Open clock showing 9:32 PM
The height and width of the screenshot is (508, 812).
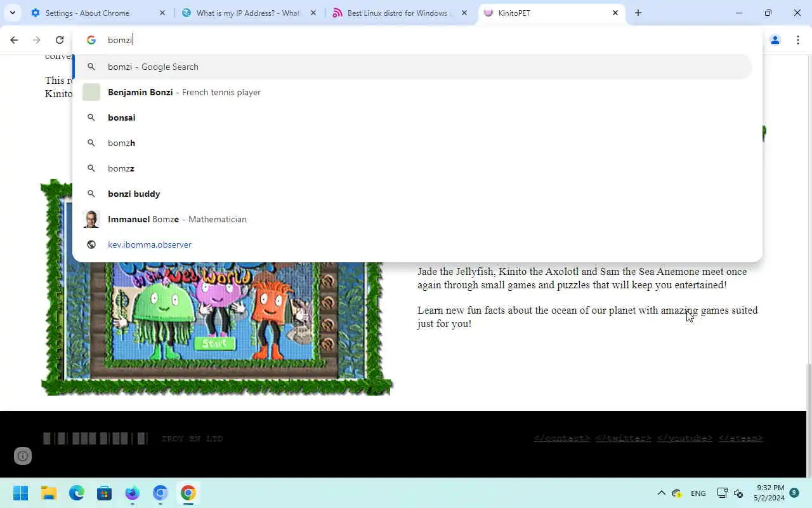point(769,493)
